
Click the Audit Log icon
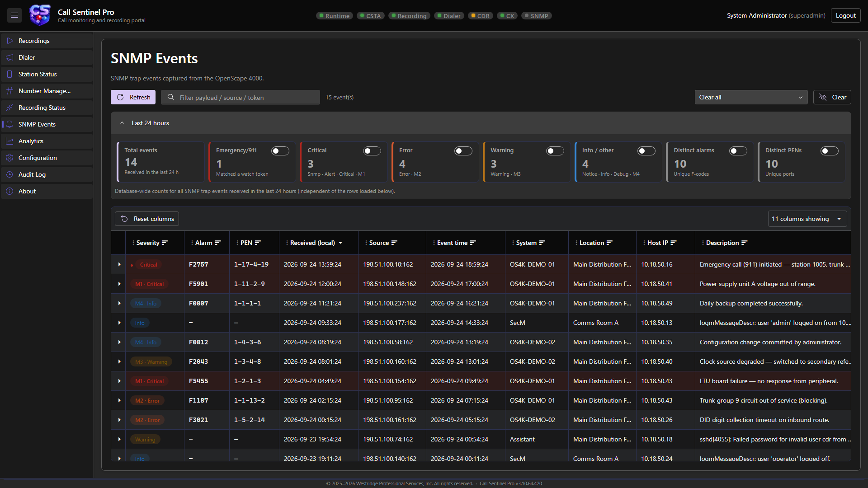pos(9,174)
